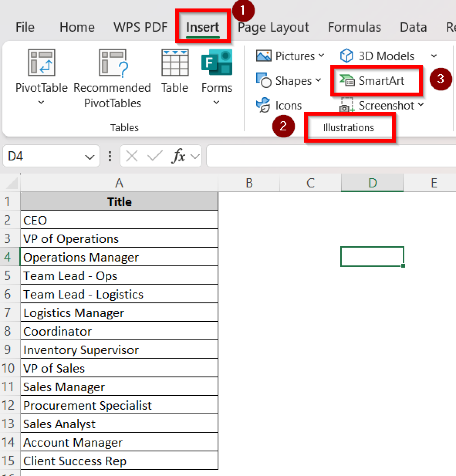This screenshot has height=476, width=456.
Task: Expand the Forms dropdown arrow
Action: pyautogui.click(x=216, y=102)
